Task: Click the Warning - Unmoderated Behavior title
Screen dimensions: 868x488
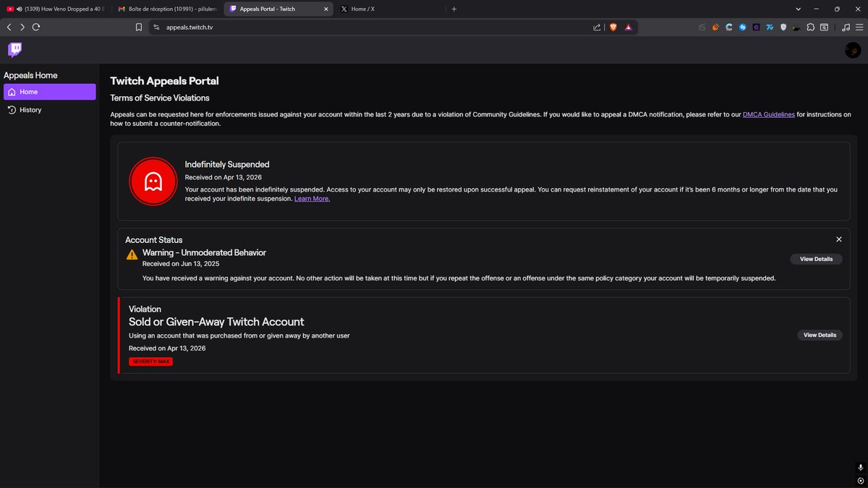Action: (204, 252)
